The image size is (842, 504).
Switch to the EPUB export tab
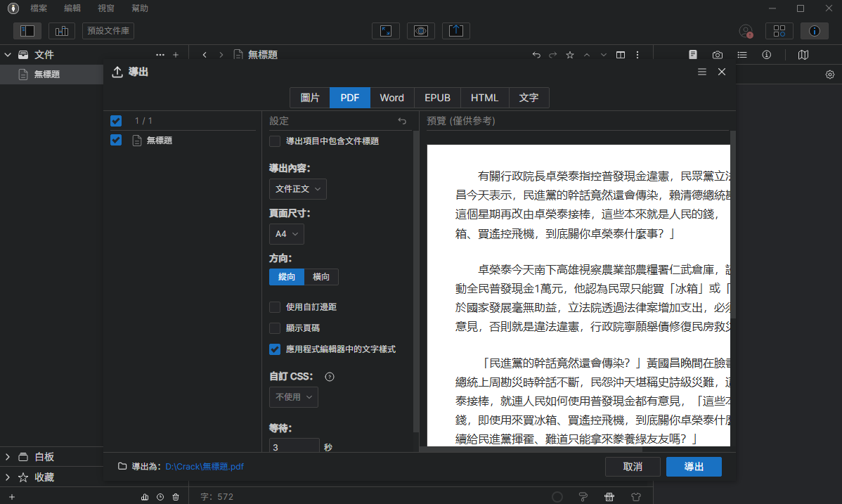tap(437, 98)
